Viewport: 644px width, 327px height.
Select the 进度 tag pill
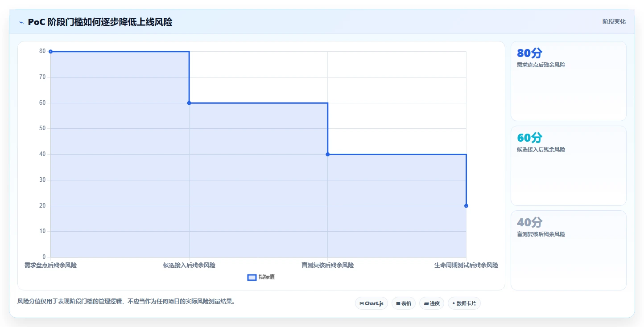(x=431, y=303)
